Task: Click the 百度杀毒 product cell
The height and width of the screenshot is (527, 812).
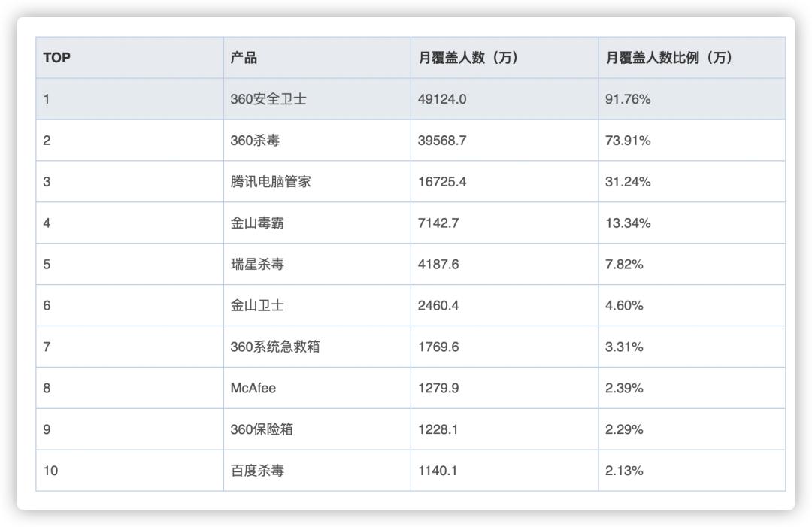Action: coord(256,471)
